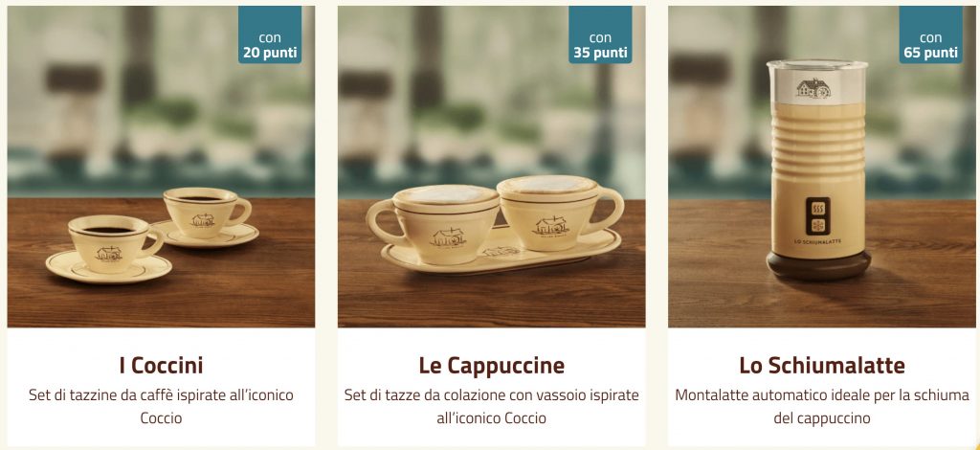This screenshot has height=450, width=980.
Task: Open the espresso cups product image
Action: pos(161,167)
